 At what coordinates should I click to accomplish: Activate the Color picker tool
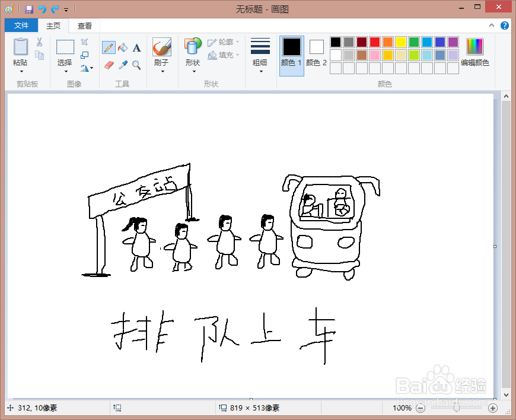coord(122,65)
